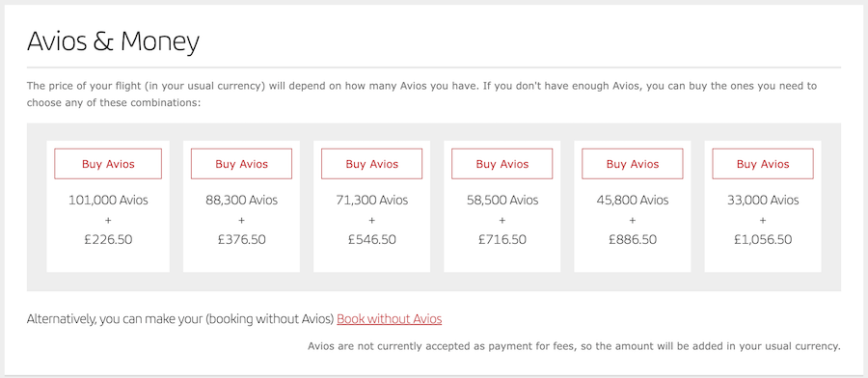The image size is (868, 378).
Task: Click Buy Avios above 101,000 Avios
Action: click(108, 164)
